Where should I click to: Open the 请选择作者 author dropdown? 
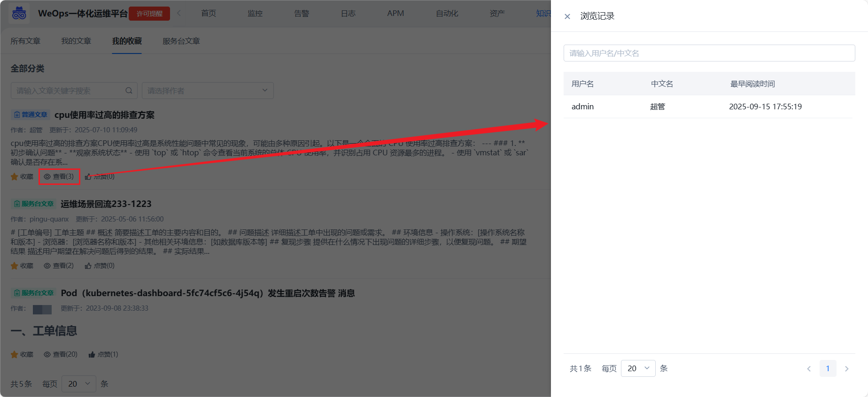208,91
